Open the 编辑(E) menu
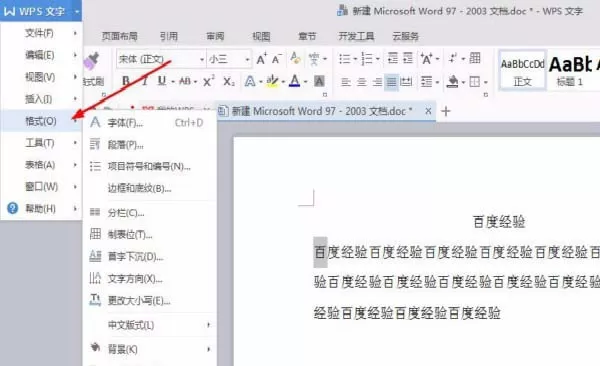 [41, 55]
